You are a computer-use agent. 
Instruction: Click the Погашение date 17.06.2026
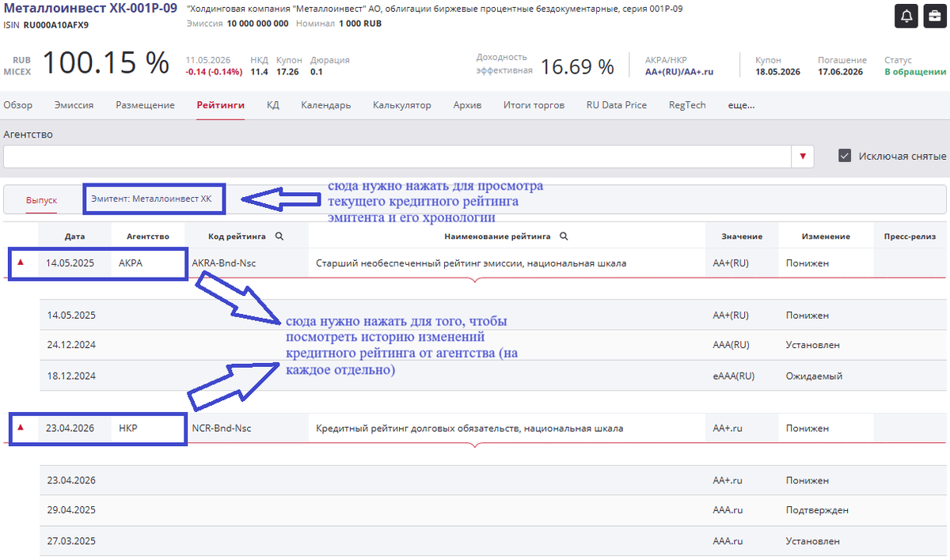(x=841, y=71)
